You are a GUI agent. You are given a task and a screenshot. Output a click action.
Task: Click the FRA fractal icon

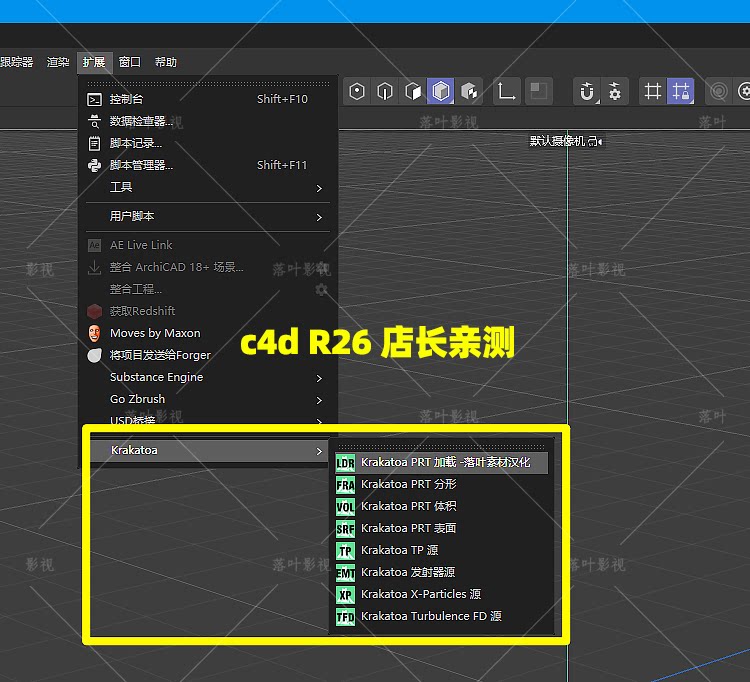[x=345, y=485]
